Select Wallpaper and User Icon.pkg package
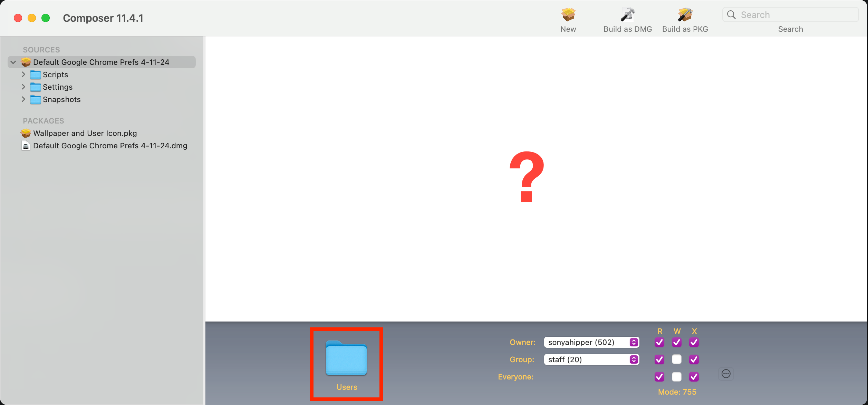The image size is (868, 405). click(x=102, y=133)
